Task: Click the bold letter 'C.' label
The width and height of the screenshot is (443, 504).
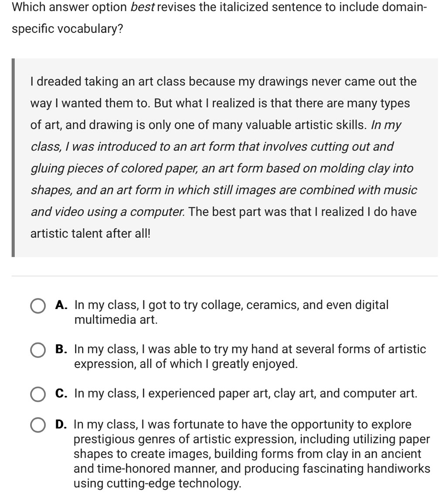Action: [61, 393]
